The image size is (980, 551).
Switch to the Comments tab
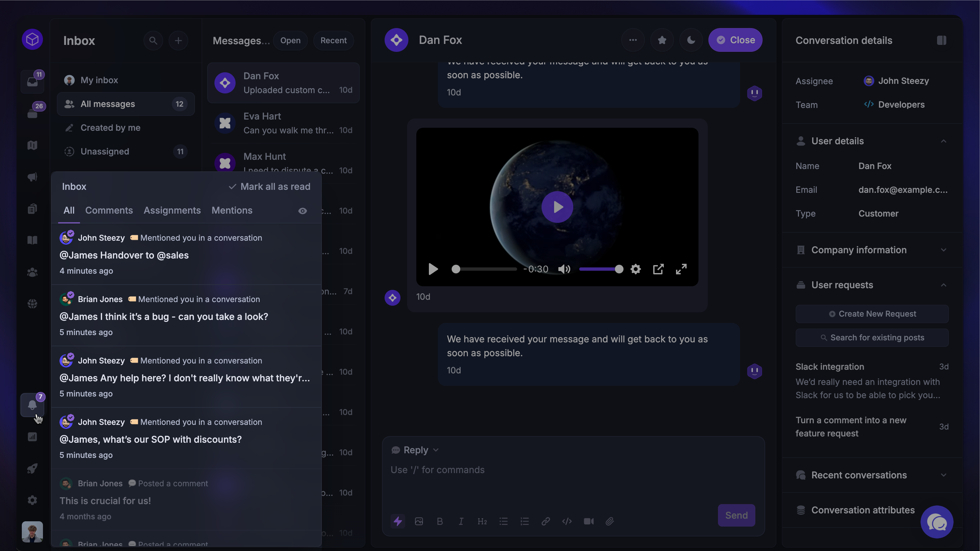[109, 210]
